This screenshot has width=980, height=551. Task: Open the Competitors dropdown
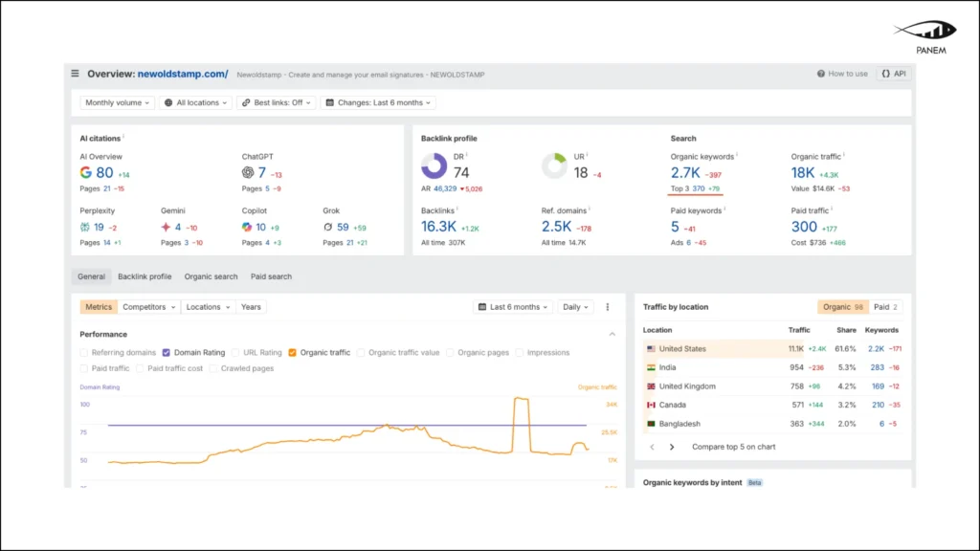click(148, 307)
